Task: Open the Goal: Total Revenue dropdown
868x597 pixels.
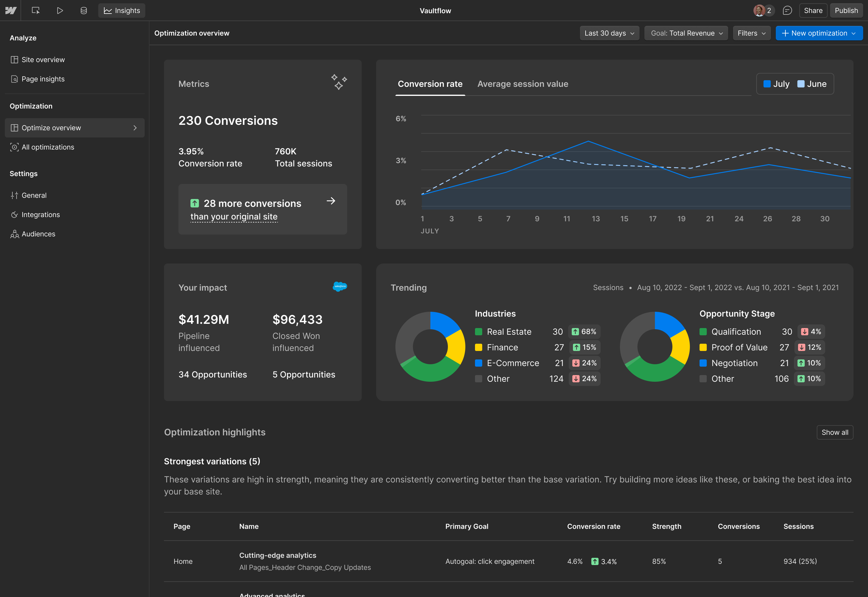Action: (x=686, y=33)
